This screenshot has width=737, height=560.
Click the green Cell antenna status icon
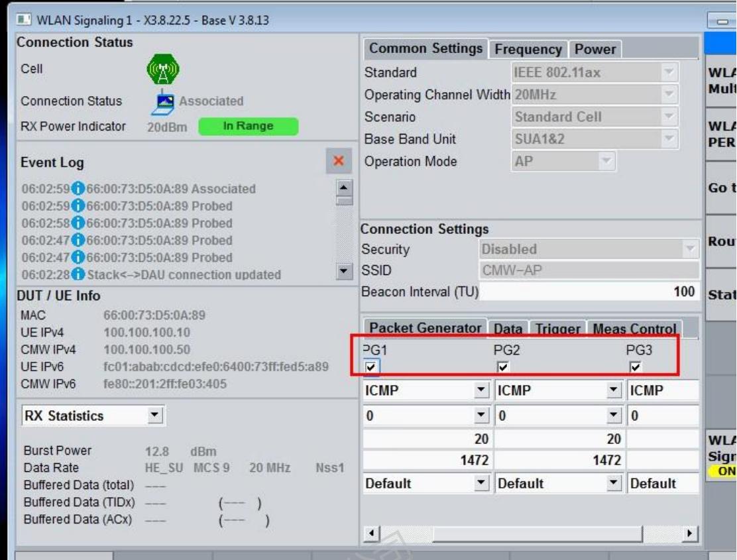point(162,69)
